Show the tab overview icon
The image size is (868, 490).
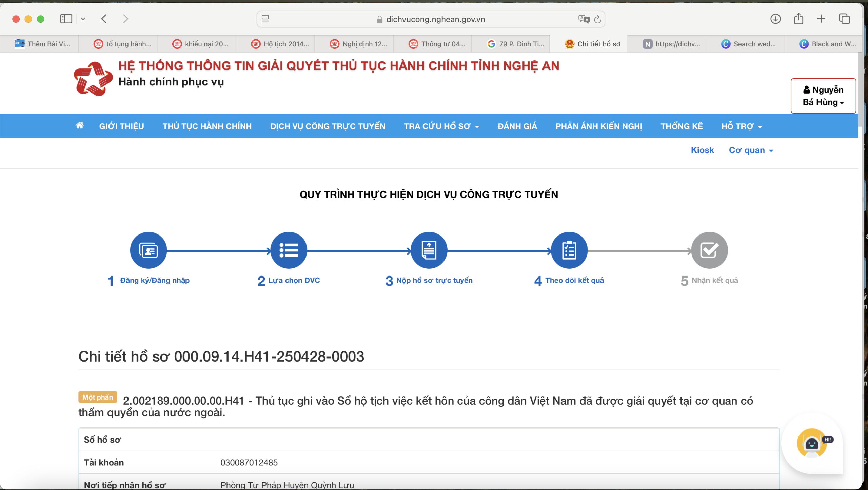pos(844,19)
